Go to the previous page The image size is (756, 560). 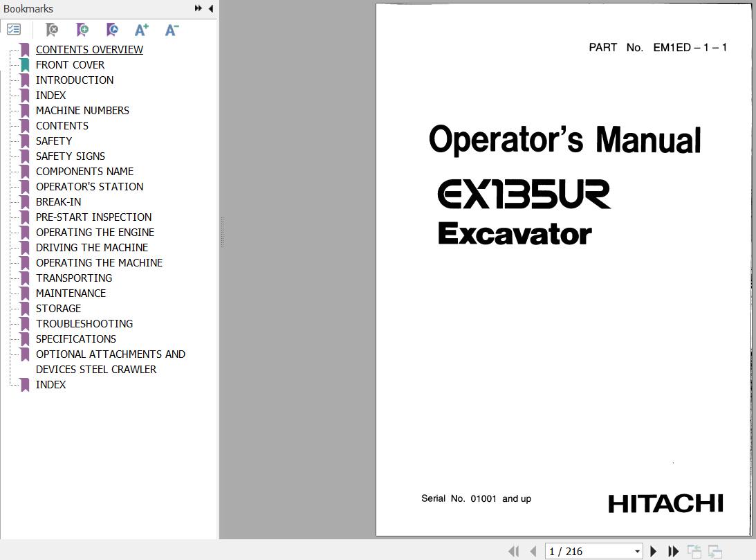(x=533, y=551)
